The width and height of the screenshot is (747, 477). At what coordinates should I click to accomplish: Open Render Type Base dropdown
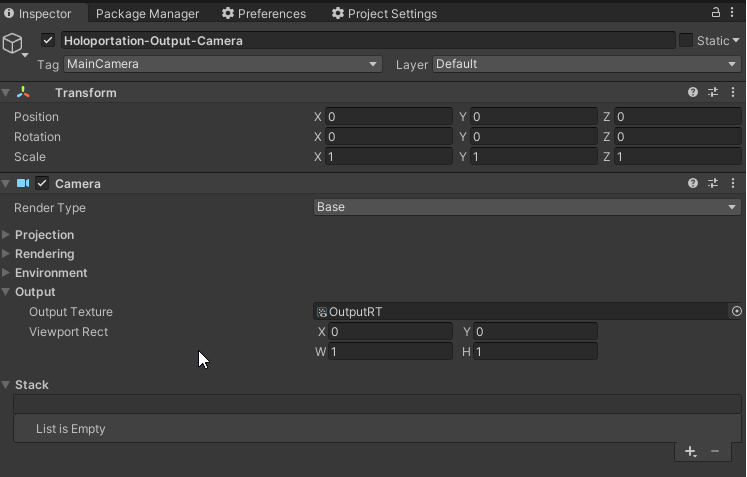pyautogui.click(x=527, y=207)
